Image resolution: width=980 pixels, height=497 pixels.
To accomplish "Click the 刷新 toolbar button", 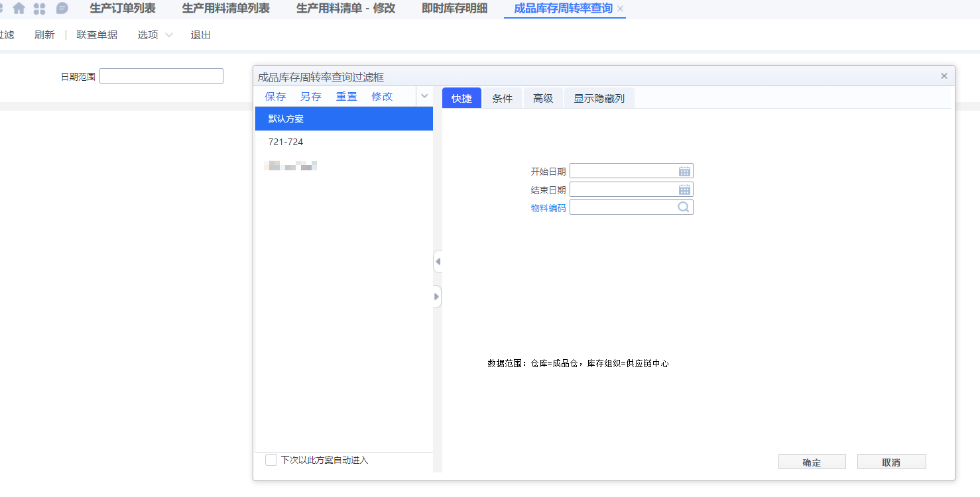I will click(44, 35).
